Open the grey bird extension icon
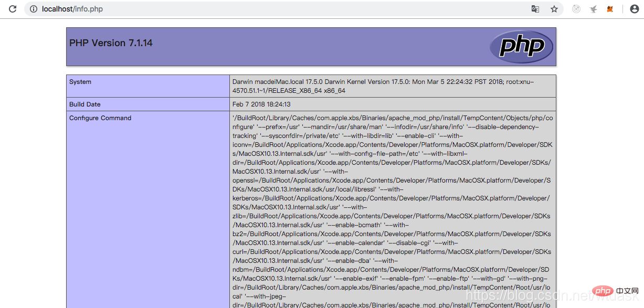The height and width of the screenshot is (308, 644). click(x=593, y=9)
